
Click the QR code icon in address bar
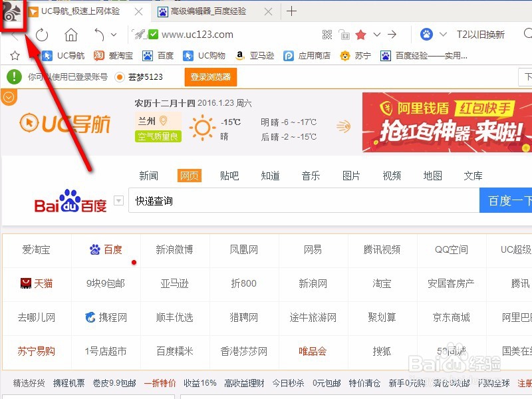click(x=327, y=35)
